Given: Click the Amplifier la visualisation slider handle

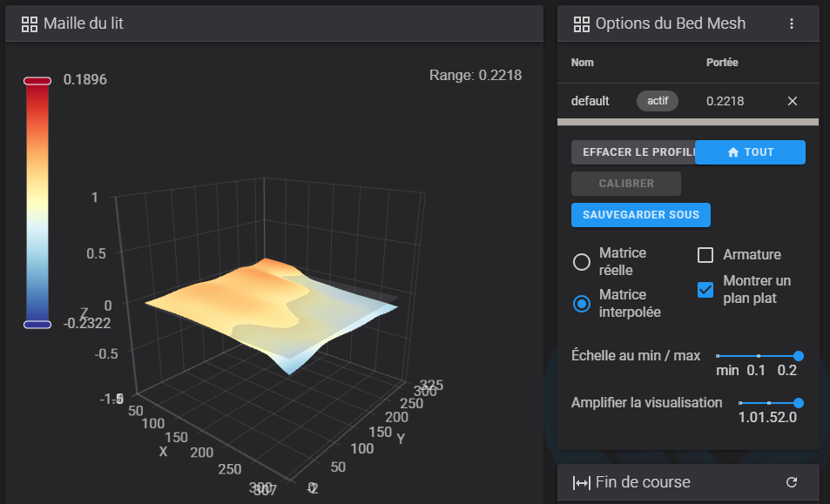Looking at the screenshot, I should [x=799, y=403].
